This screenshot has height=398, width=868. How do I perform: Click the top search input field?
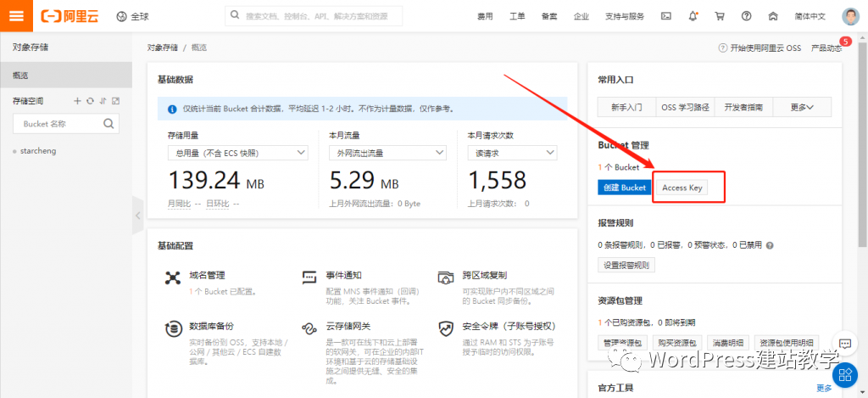pyautogui.click(x=314, y=16)
